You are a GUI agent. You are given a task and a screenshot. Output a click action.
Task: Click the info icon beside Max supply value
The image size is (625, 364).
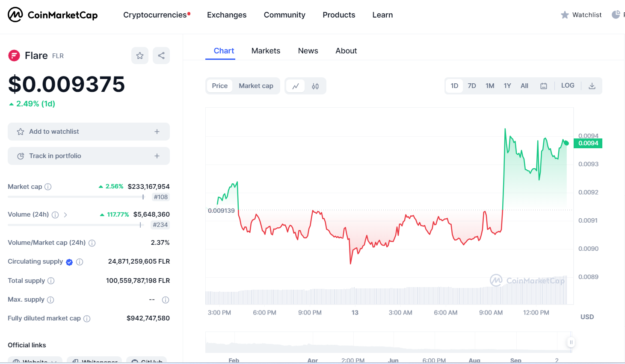(x=166, y=300)
